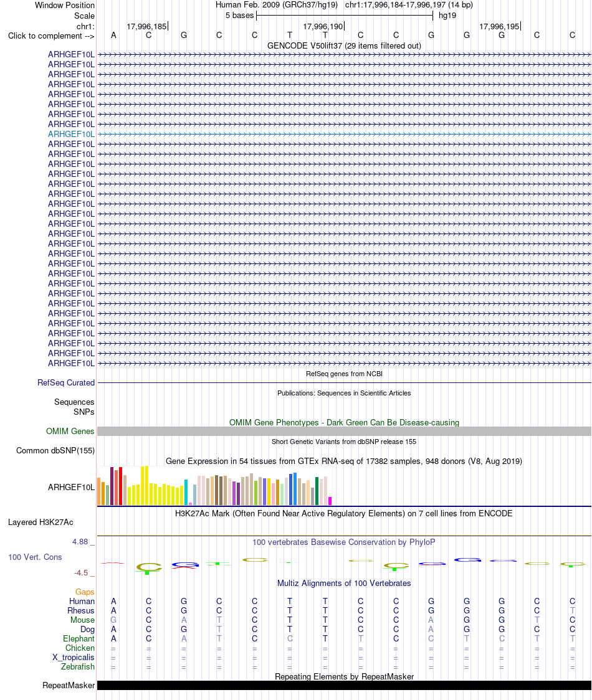
Task: Click the Scale track label
Action: tap(85, 16)
